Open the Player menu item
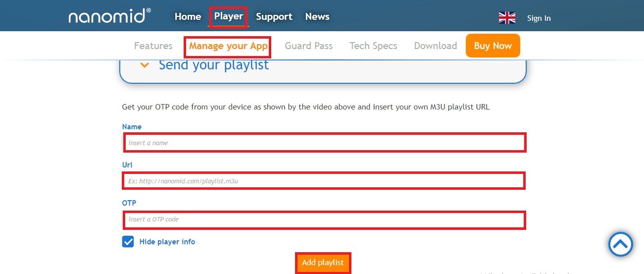 pos(228,16)
